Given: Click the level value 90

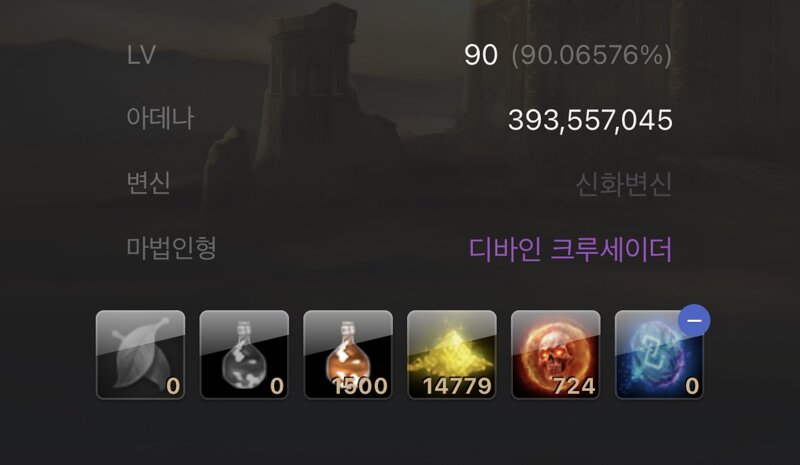Looking at the screenshot, I should click(x=481, y=55).
